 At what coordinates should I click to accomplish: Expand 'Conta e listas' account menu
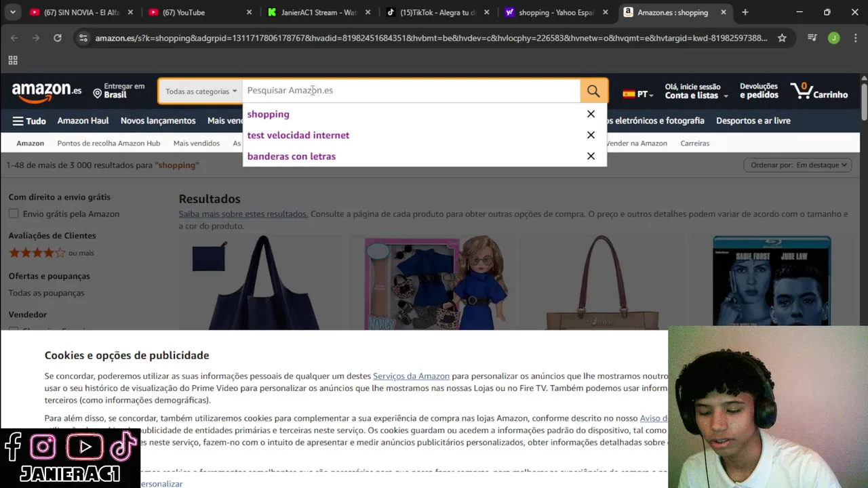[x=696, y=91]
